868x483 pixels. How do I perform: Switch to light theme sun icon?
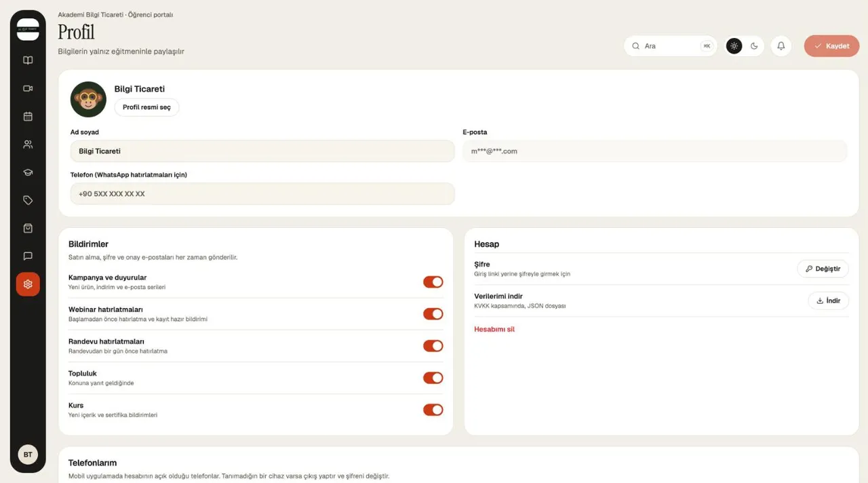pos(734,46)
